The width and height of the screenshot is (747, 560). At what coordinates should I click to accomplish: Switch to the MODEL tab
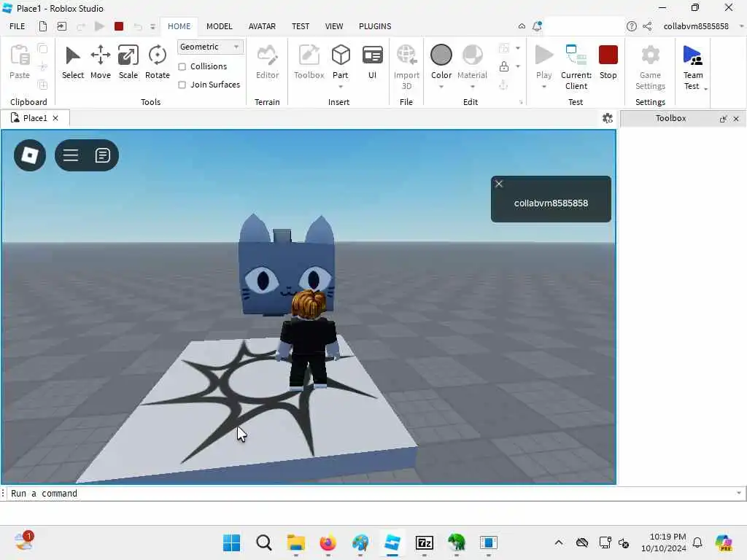click(x=219, y=26)
